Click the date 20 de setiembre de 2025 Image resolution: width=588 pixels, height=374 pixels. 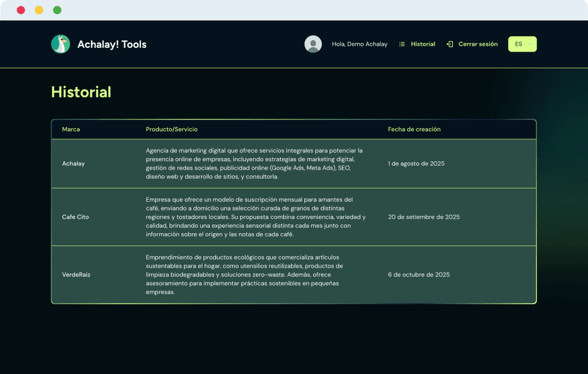424,217
